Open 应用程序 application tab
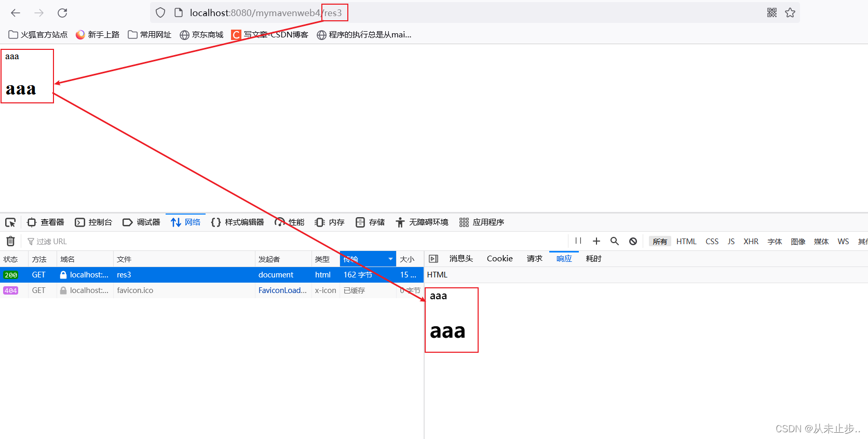Viewport: 868px width, 439px height. (482, 222)
